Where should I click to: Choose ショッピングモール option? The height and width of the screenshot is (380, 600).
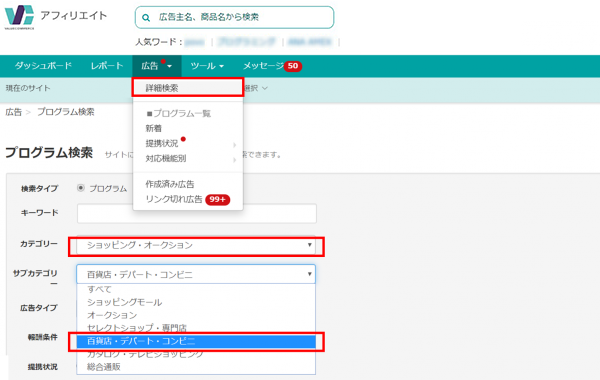[x=196, y=302]
